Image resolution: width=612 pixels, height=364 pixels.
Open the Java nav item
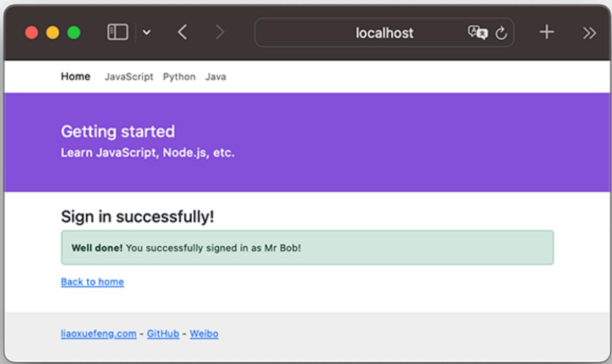215,77
